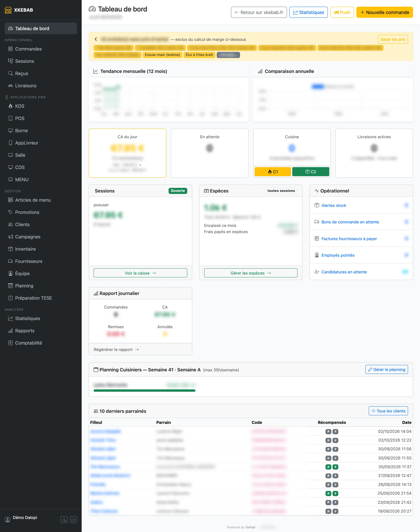Click the Démo Dalopi user avatar
Viewport: 420px width, 532px height.
8,519
